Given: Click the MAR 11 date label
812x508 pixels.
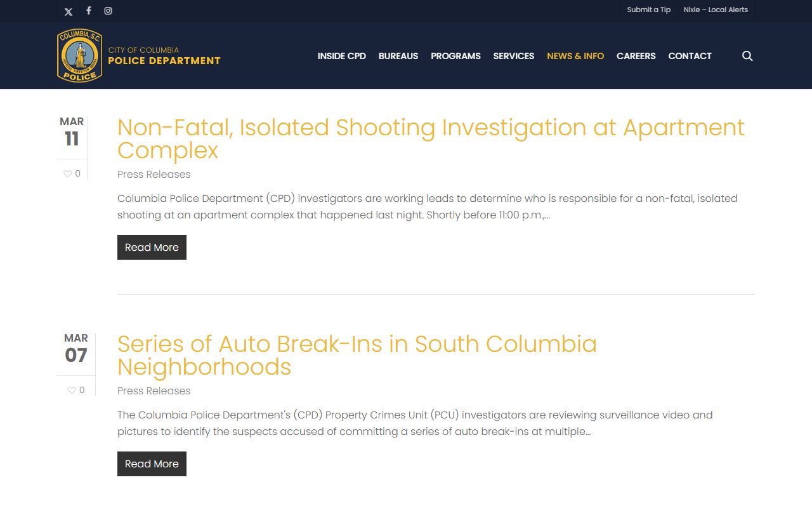Looking at the screenshot, I should click(72, 132).
